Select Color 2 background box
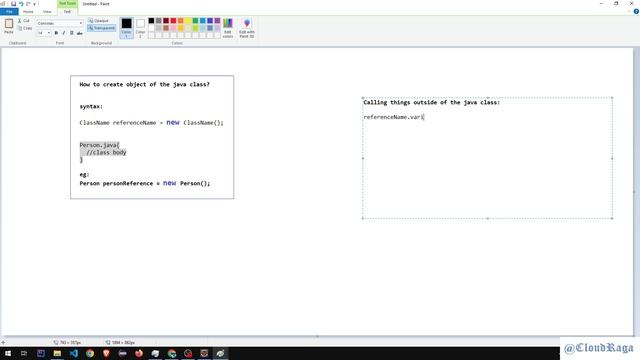This screenshot has width=640, height=360. (140, 28)
